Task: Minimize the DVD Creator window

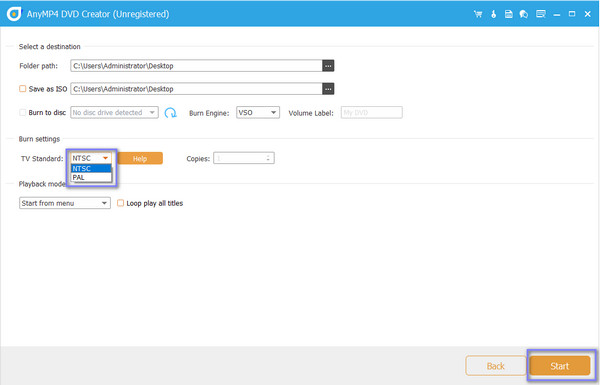Action: (x=557, y=14)
